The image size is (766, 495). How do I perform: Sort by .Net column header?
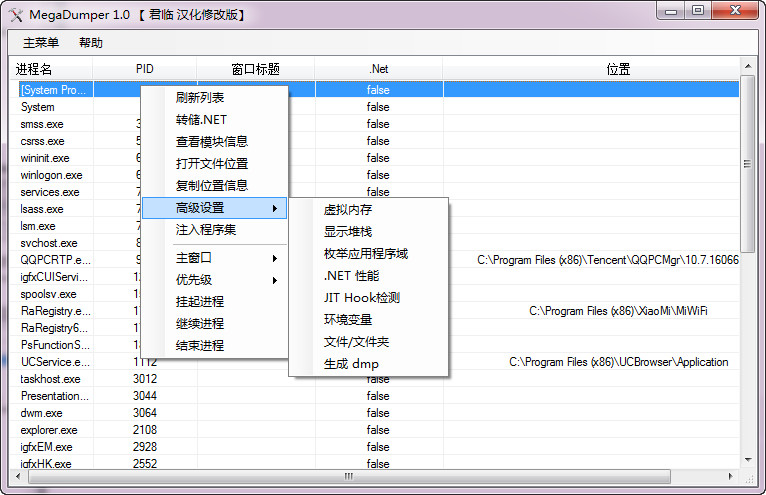tap(379, 69)
